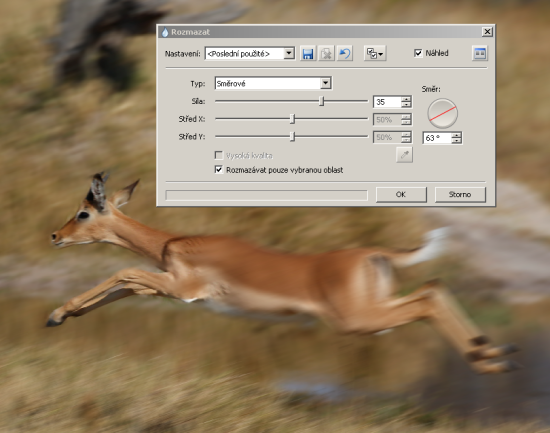
Task: Open the checkbox options menu icon
Action: pos(375,54)
